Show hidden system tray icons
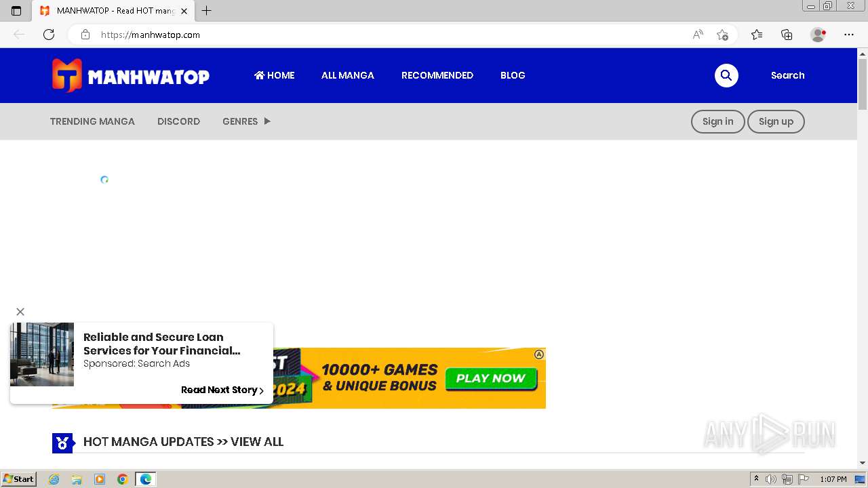Image resolution: width=868 pixels, height=488 pixels. click(x=757, y=479)
